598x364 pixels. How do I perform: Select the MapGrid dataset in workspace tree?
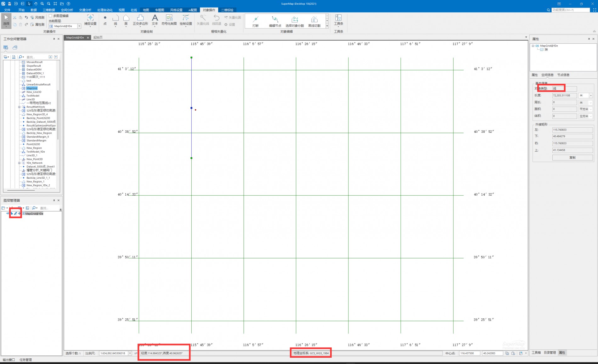32,88
